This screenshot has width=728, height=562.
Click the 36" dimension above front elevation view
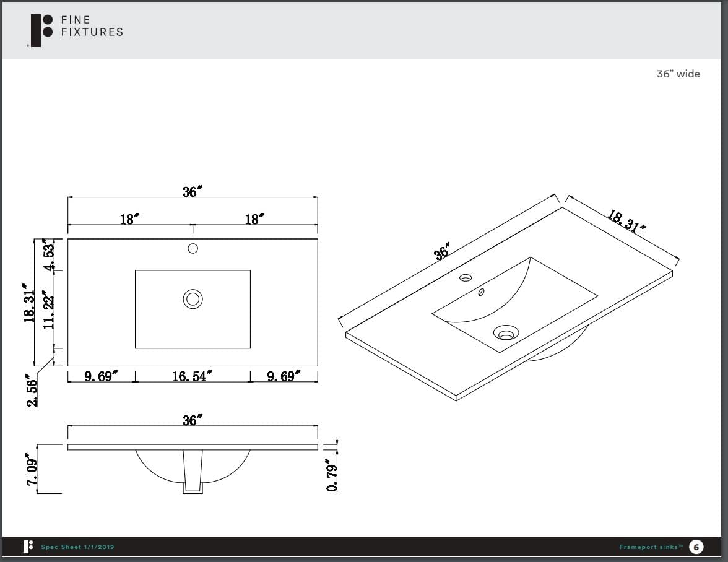(192, 420)
